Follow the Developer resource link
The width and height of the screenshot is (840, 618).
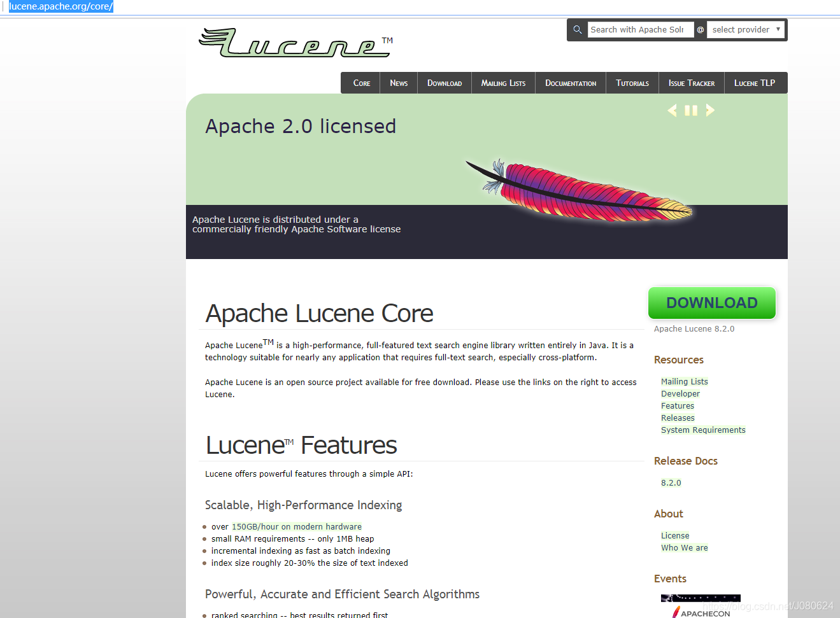680,393
